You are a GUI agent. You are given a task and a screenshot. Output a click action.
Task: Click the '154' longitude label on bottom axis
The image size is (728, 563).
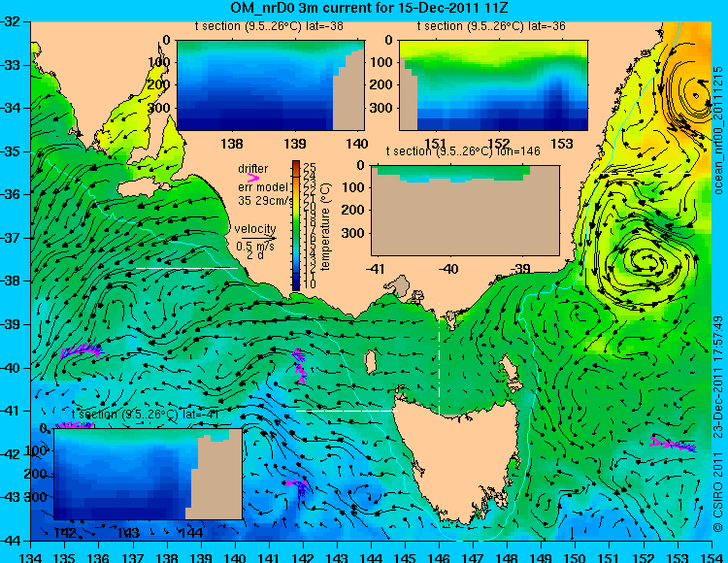click(711, 557)
